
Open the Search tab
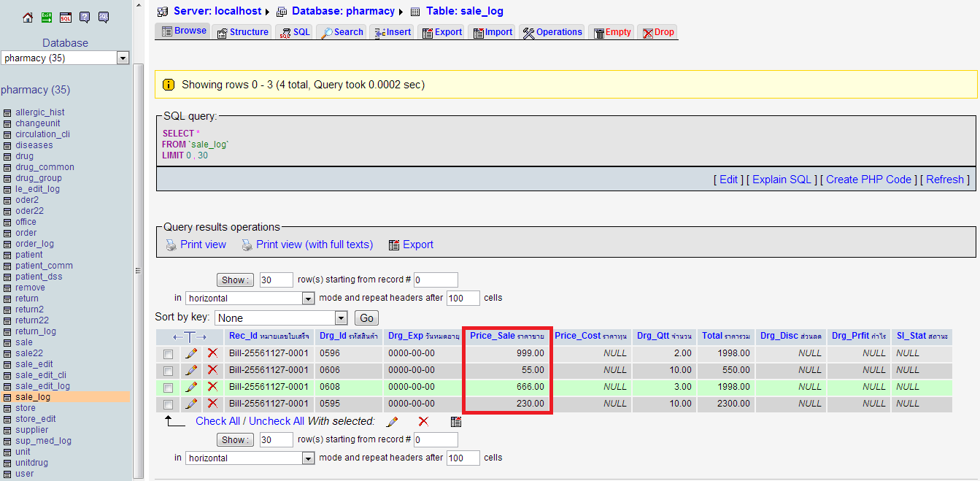pyautogui.click(x=342, y=32)
